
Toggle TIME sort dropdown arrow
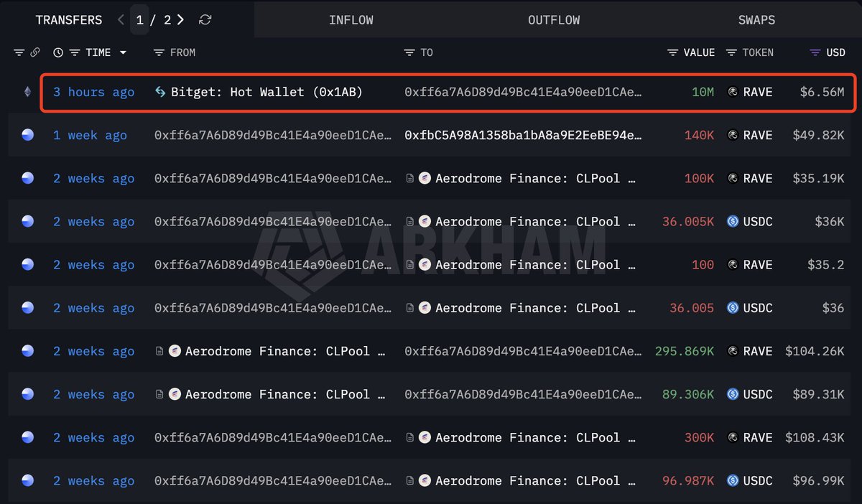click(123, 52)
